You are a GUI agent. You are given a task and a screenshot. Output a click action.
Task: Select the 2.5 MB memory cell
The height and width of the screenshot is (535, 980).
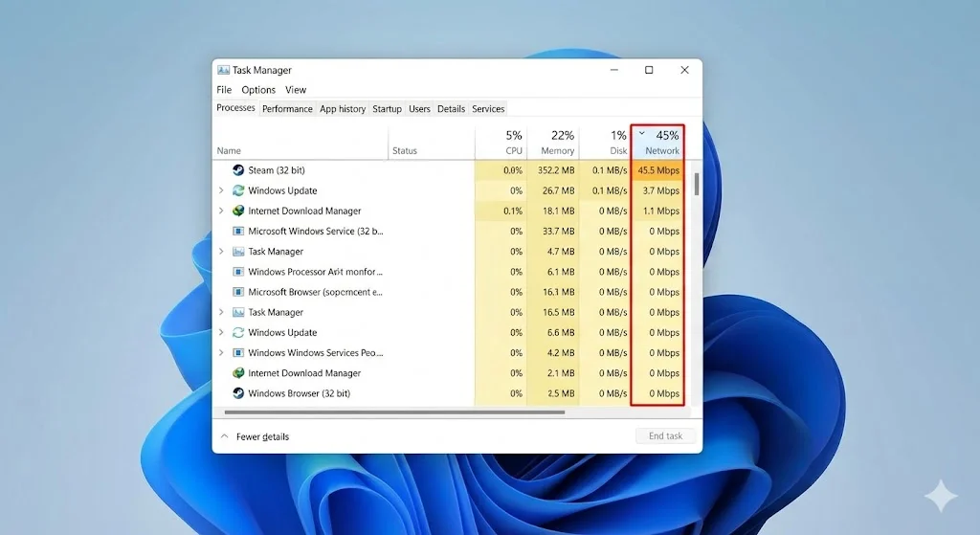(553, 393)
